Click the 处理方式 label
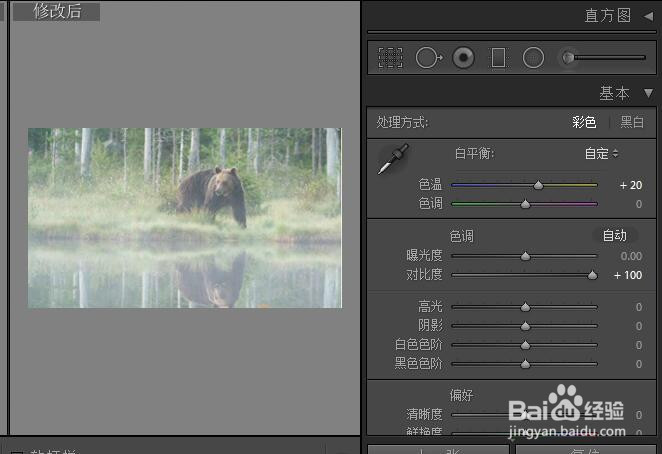Screen dimensions: 662x454 coord(402,122)
